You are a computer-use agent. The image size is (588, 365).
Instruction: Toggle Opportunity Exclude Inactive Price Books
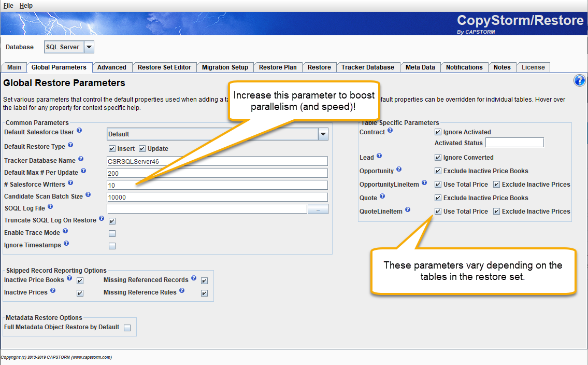coord(438,171)
